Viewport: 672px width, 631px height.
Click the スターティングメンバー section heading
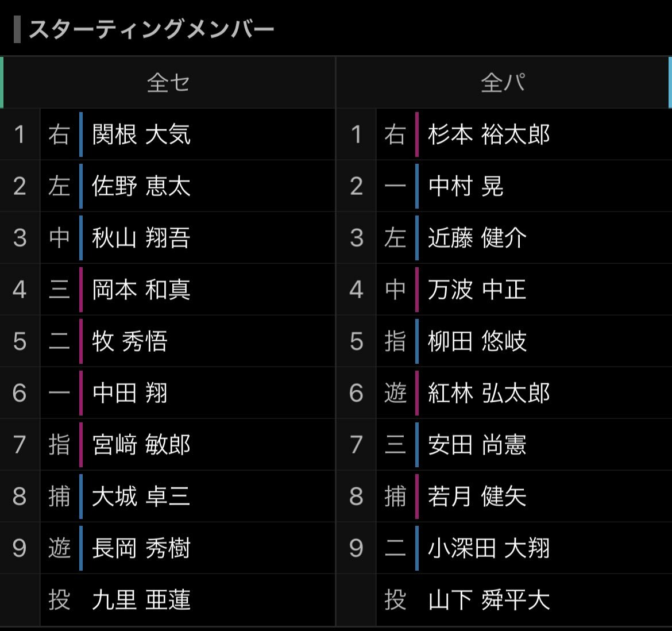tap(151, 29)
